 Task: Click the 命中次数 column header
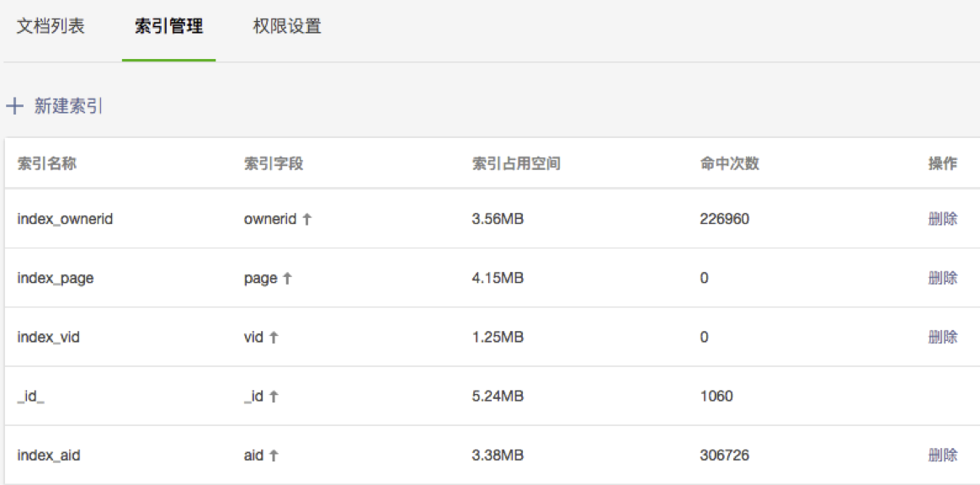pyautogui.click(x=729, y=163)
